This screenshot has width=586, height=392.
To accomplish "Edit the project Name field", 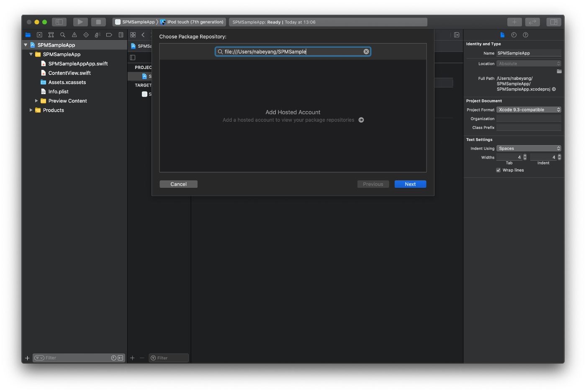I will [x=529, y=53].
